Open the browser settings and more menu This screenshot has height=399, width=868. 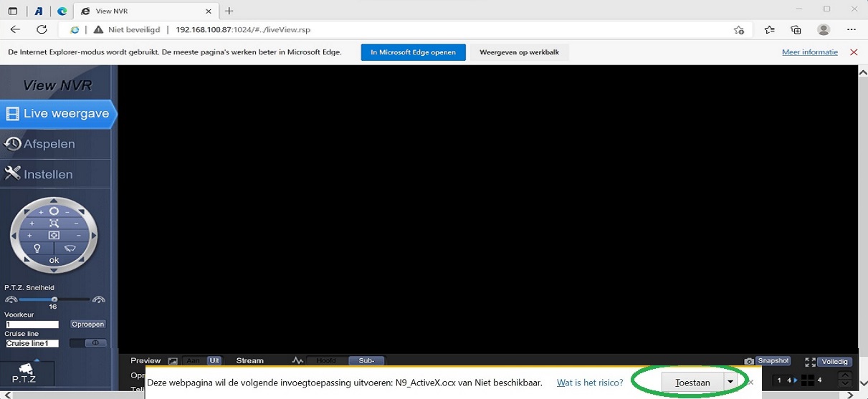click(852, 29)
